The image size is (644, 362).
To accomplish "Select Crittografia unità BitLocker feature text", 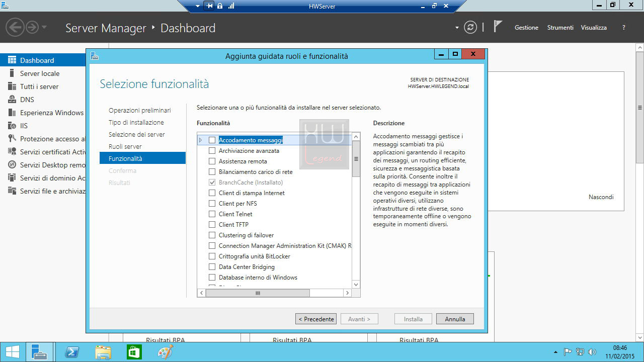I will [x=255, y=256].
